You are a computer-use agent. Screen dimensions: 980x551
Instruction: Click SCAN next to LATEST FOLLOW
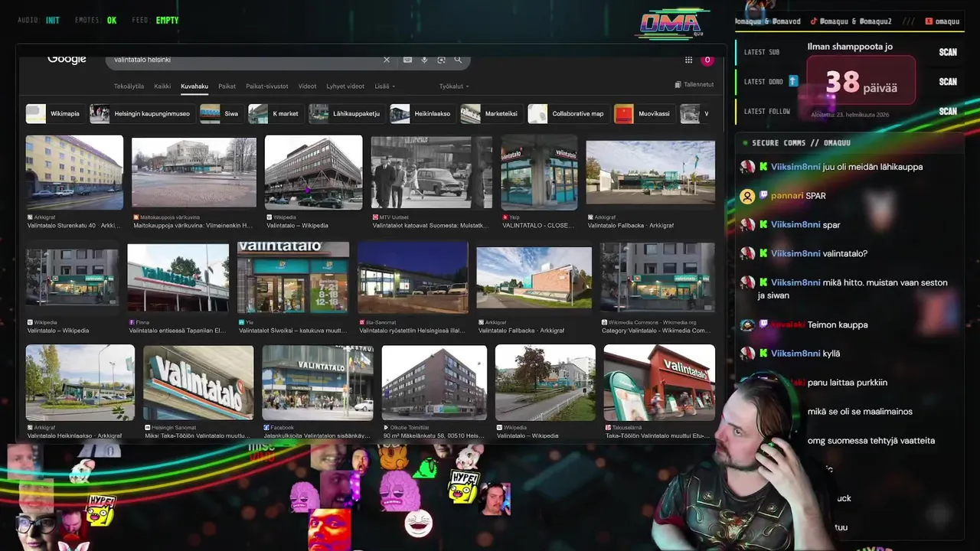[948, 111]
